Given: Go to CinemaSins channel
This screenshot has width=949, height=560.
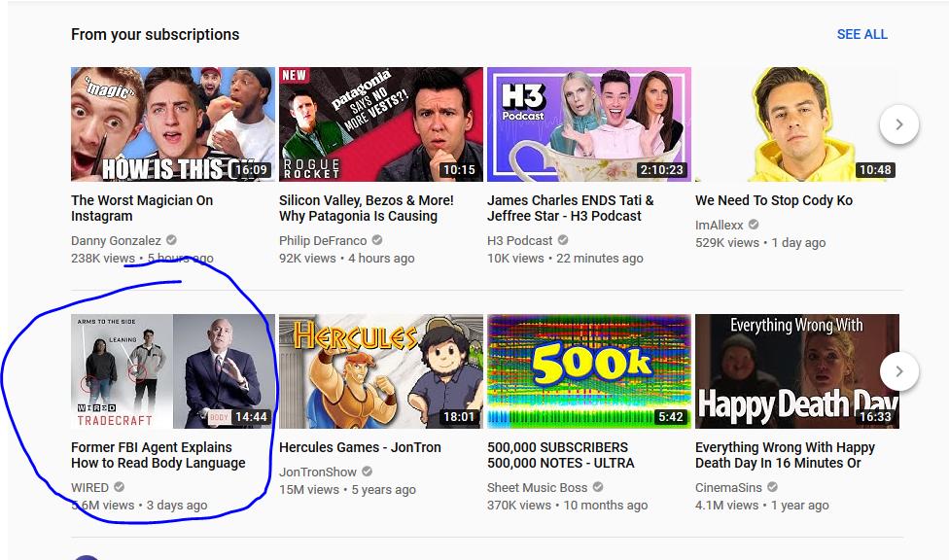Looking at the screenshot, I should (x=728, y=487).
